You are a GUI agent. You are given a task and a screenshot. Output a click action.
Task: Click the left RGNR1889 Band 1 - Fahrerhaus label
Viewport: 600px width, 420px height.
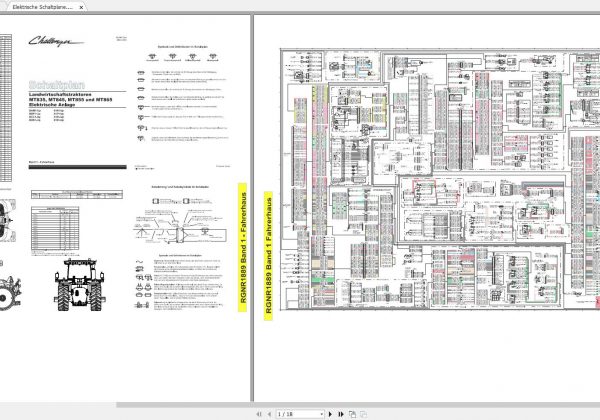pos(243,247)
